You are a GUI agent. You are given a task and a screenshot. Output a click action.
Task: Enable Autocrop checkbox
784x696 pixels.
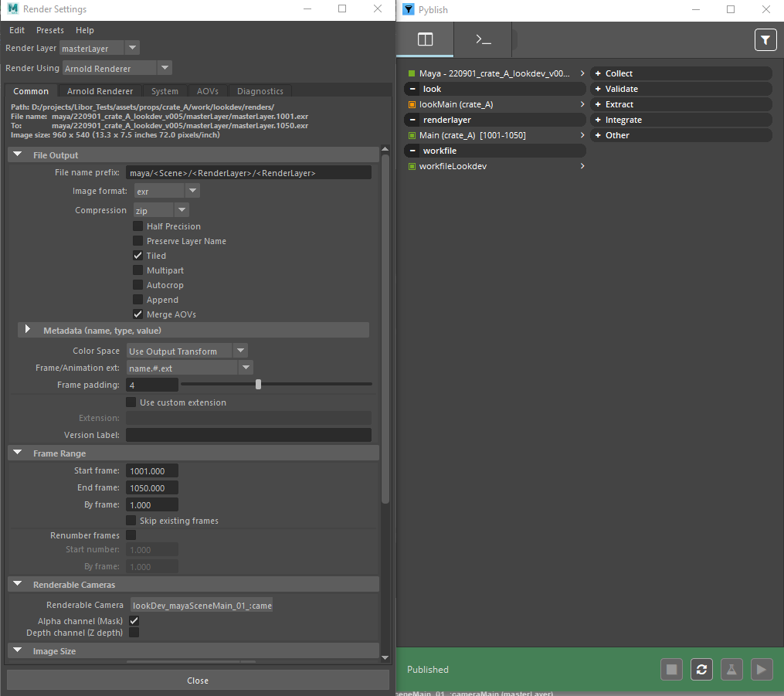pyautogui.click(x=137, y=285)
